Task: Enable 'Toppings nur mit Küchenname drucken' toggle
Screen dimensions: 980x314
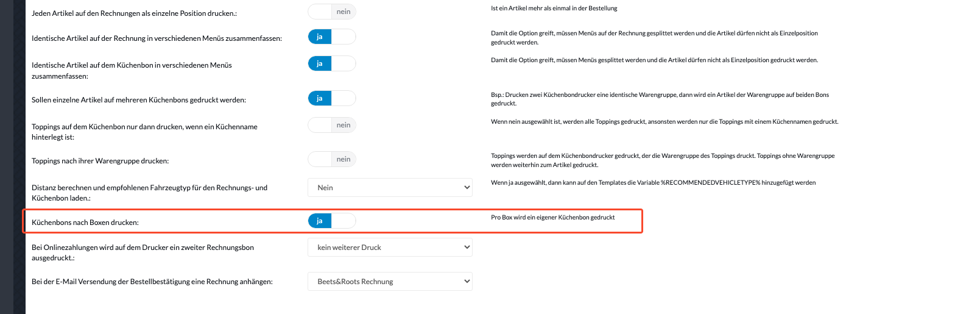Action: point(332,126)
